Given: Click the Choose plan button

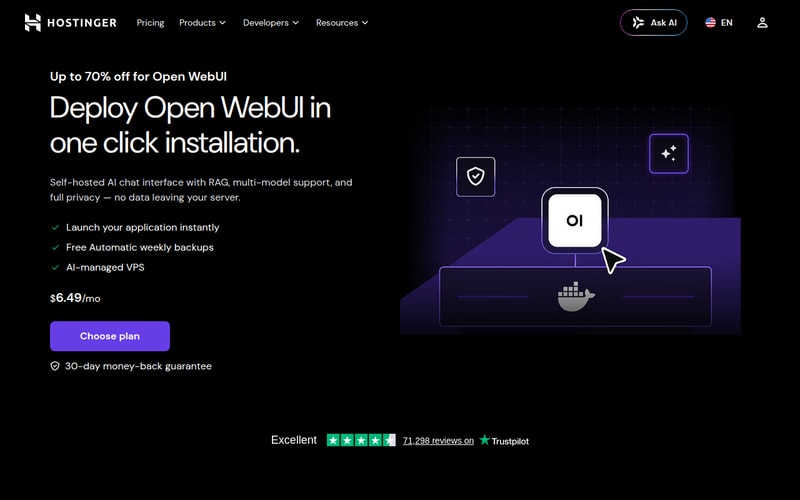Looking at the screenshot, I should (110, 336).
